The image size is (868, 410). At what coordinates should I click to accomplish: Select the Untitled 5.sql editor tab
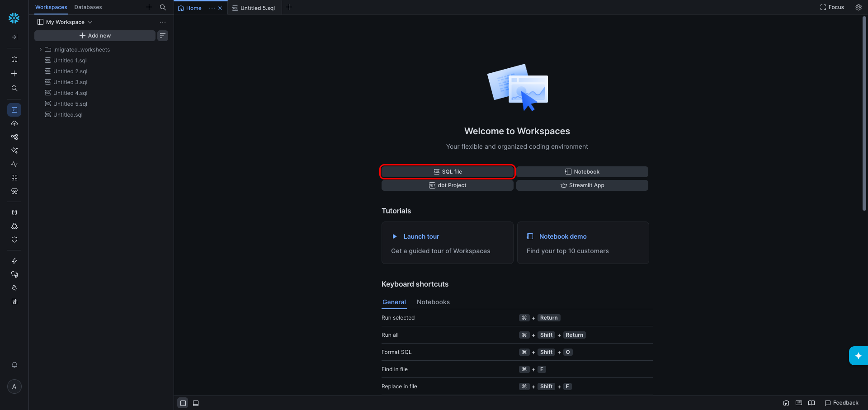tap(254, 8)
